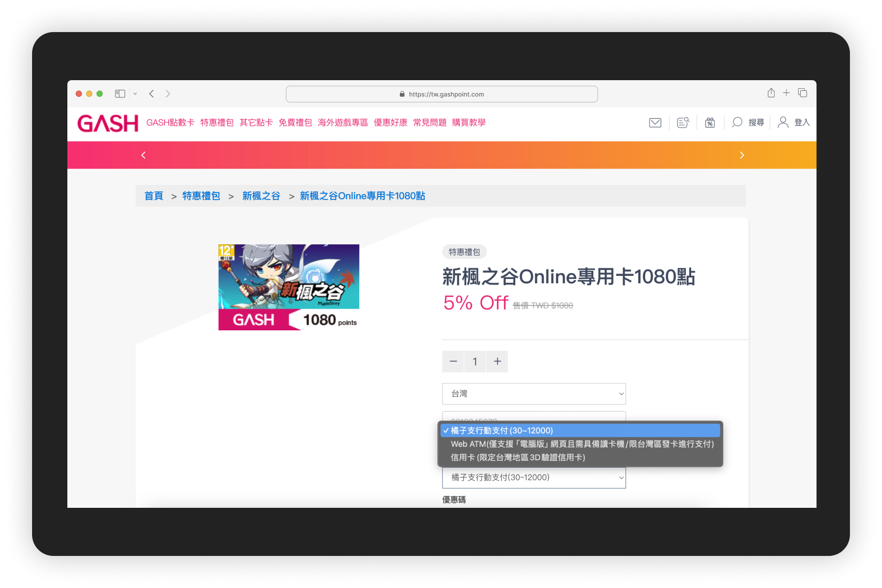Choose the Web ATM payment option
This screenshot has width=882, height=588.
[580, 444]
